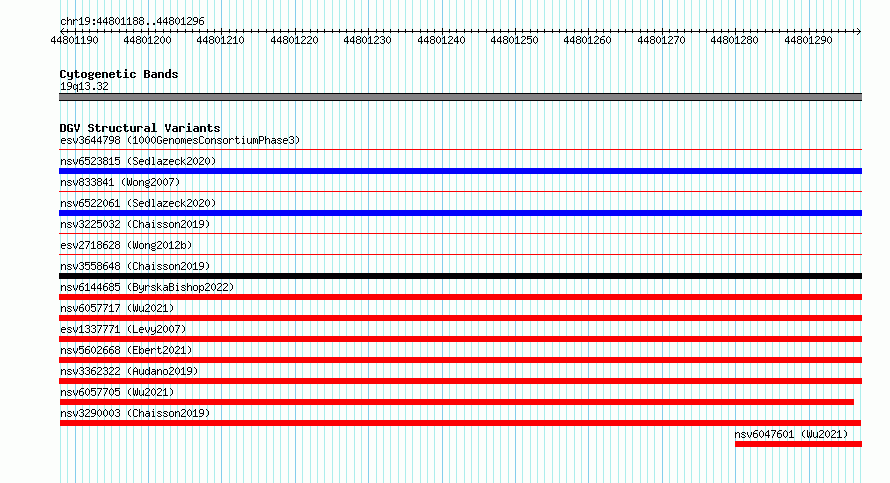Screen dimensions: 890x483
Task: Click the blue bar under nsv6523815
Action: click(x=460, y=171)
